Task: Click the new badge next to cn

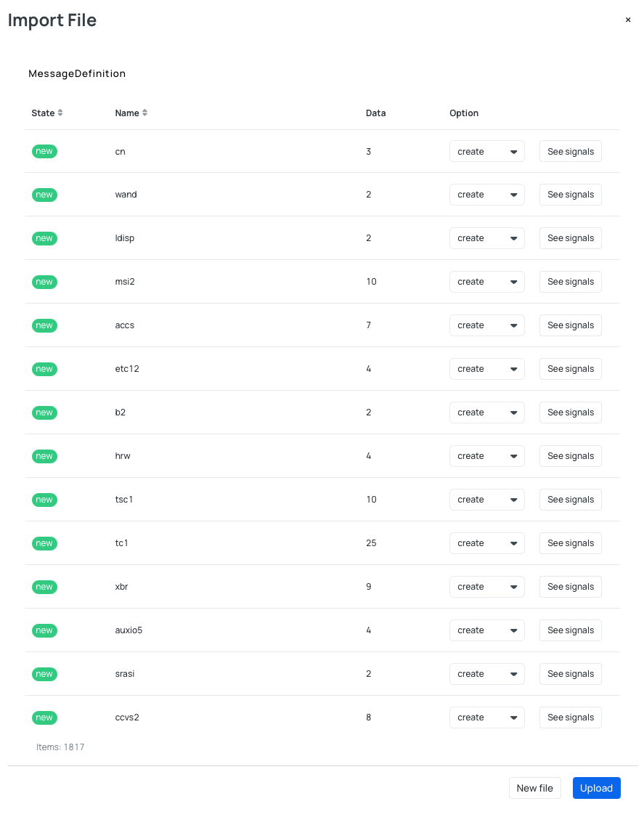Action: pos(44,151)
